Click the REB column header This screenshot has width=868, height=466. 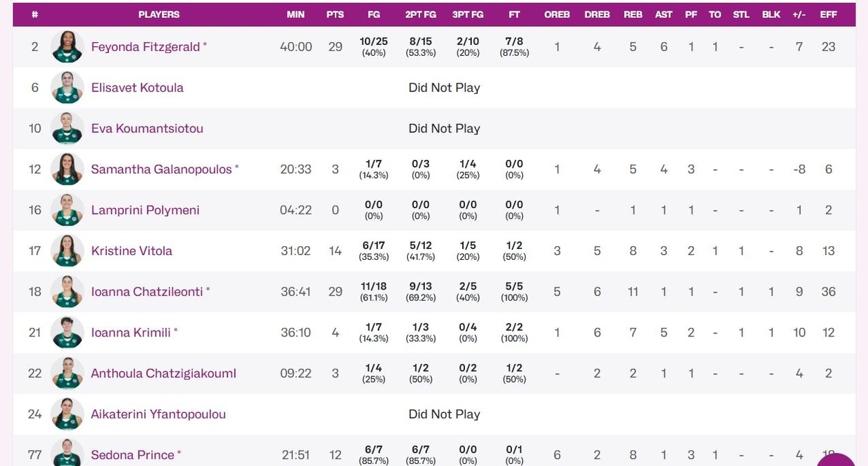click(x=632, y=14)
